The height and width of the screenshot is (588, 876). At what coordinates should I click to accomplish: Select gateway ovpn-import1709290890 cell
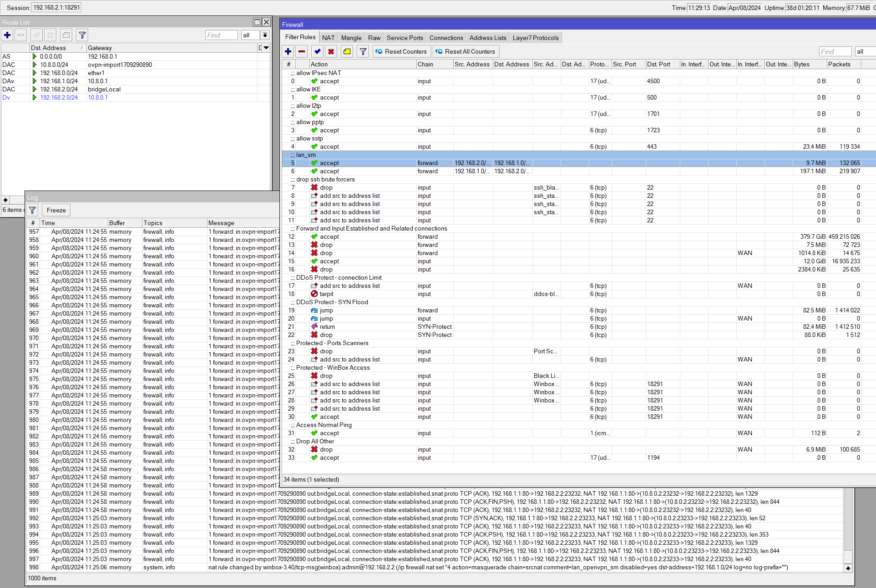pos(172,65)
